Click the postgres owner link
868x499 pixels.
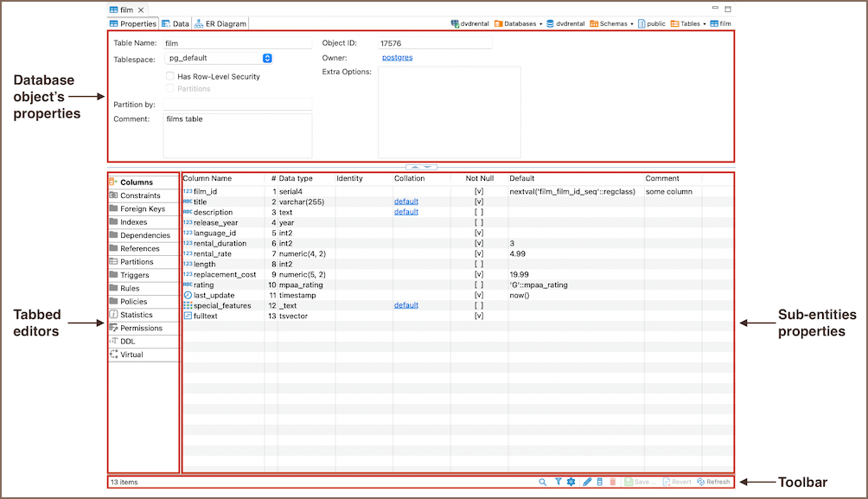397,58
